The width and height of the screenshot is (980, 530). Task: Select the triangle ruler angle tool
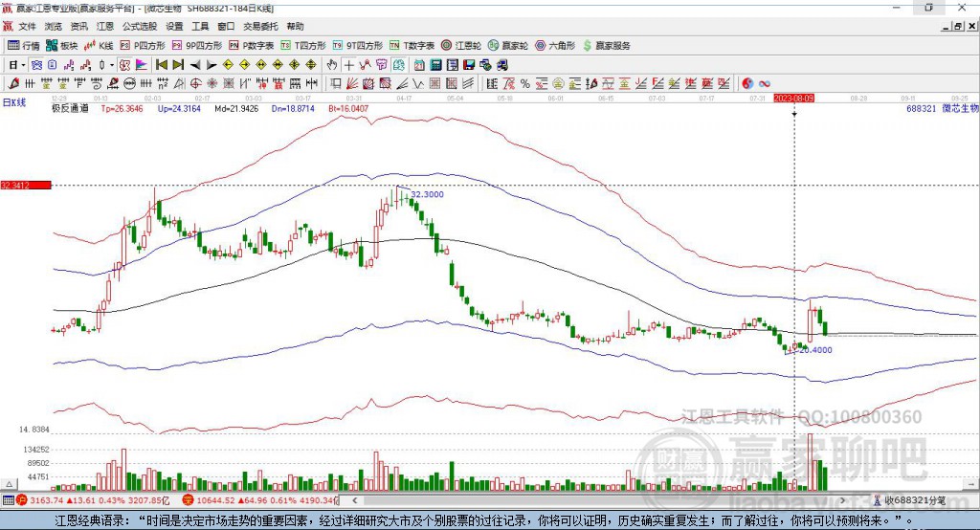tap(179, 83)
